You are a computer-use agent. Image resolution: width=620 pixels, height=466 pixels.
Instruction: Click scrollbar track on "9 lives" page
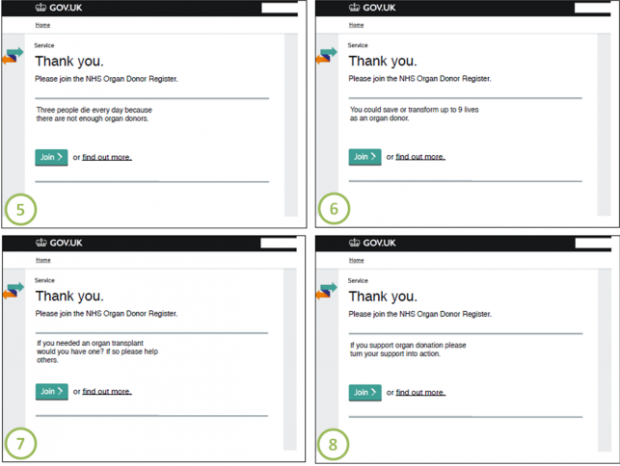click(604, 125)
